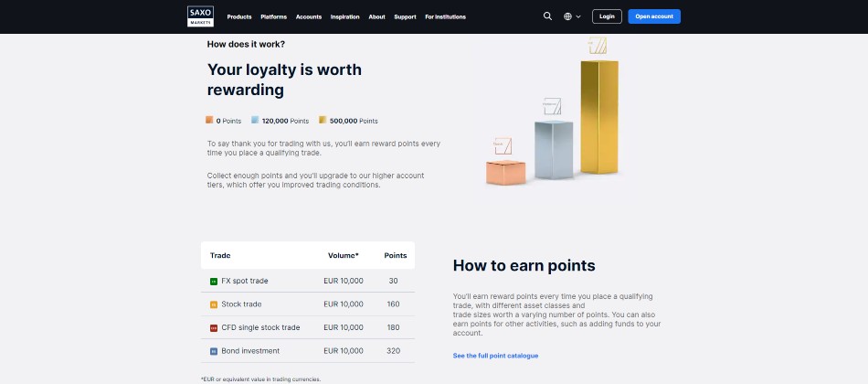Open the Products menu
The image size is (868, 384).
[239, 16]
